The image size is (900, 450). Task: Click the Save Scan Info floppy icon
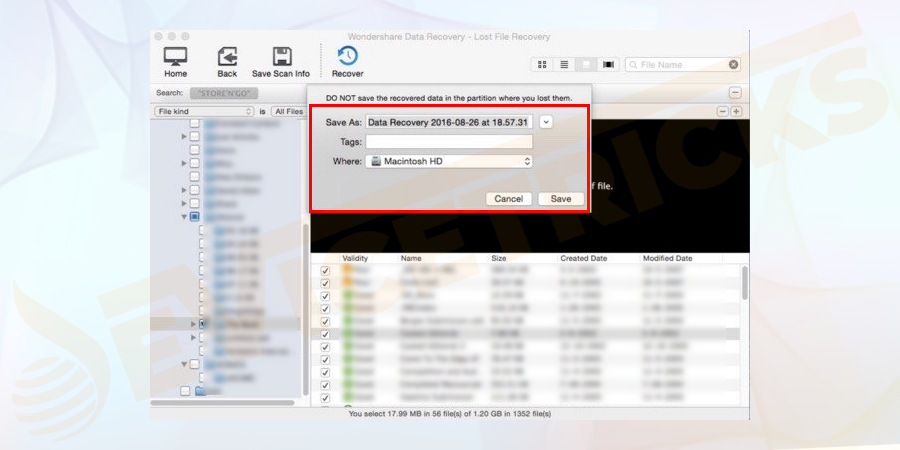coord(281,57)
